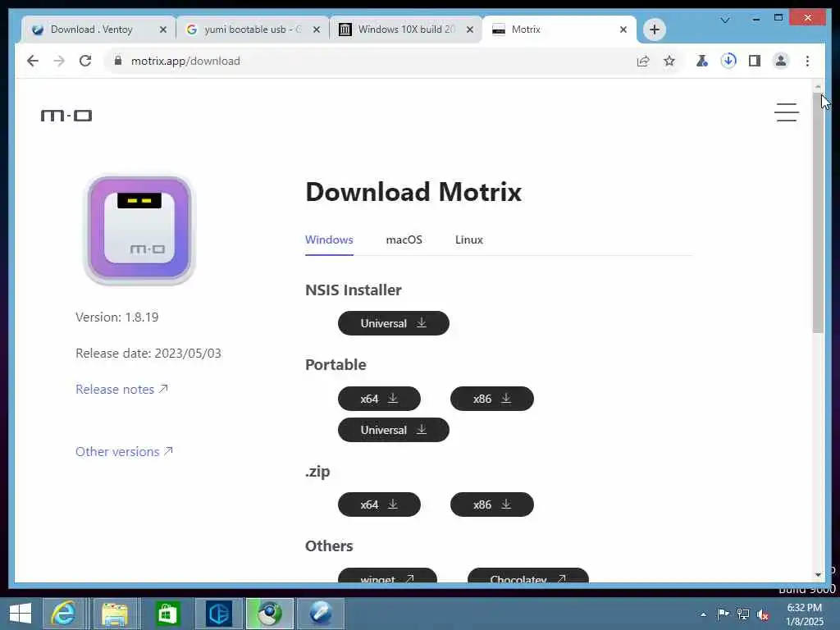
Task: Select the Linux platform tab
Action: click(468, 240)
